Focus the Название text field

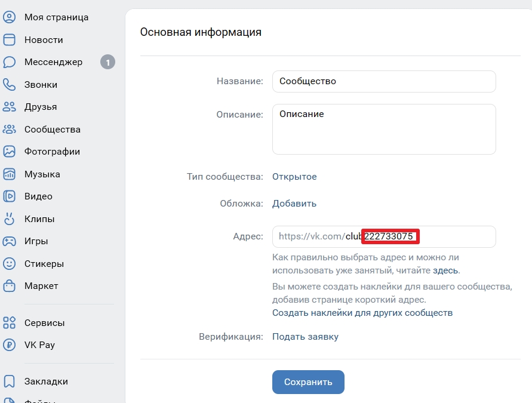click(384, 81)
